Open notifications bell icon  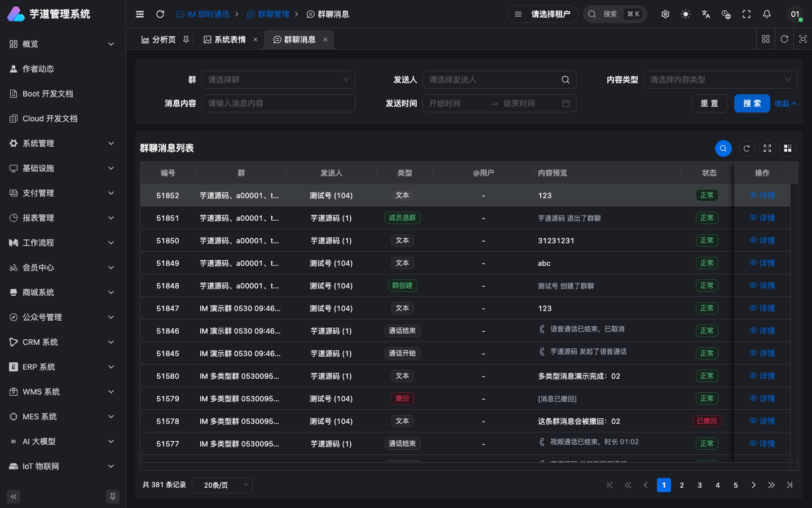click(767, 14)
